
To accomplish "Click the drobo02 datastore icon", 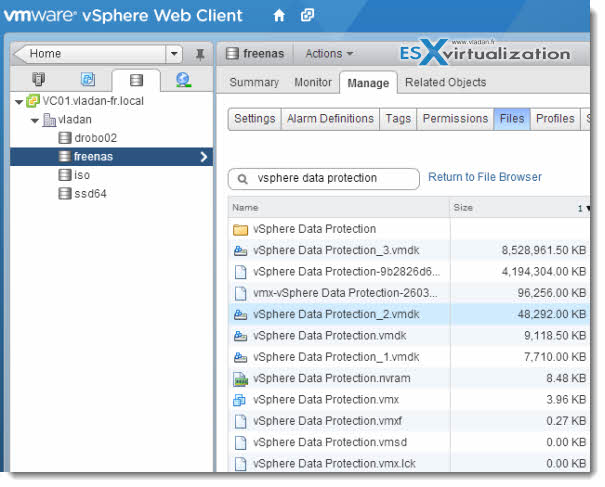I will pyautogui.click(x=65, y=138).
